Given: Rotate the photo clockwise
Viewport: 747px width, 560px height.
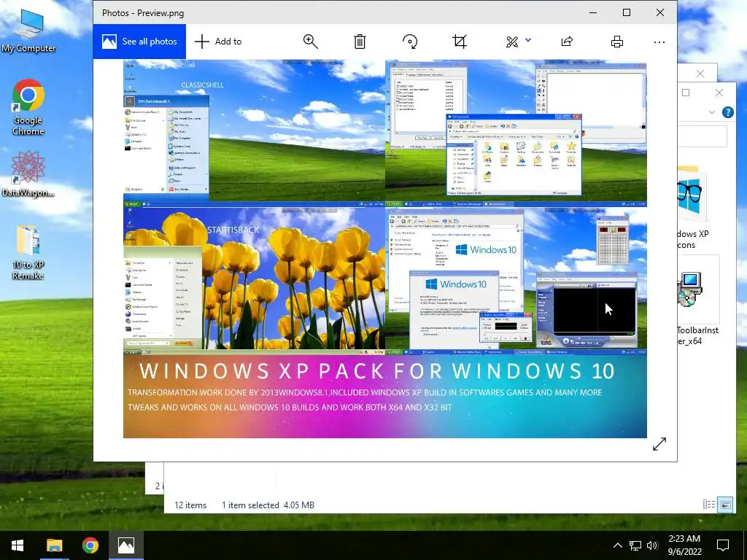Looking at the screenshot, I should tap(410, 42).
